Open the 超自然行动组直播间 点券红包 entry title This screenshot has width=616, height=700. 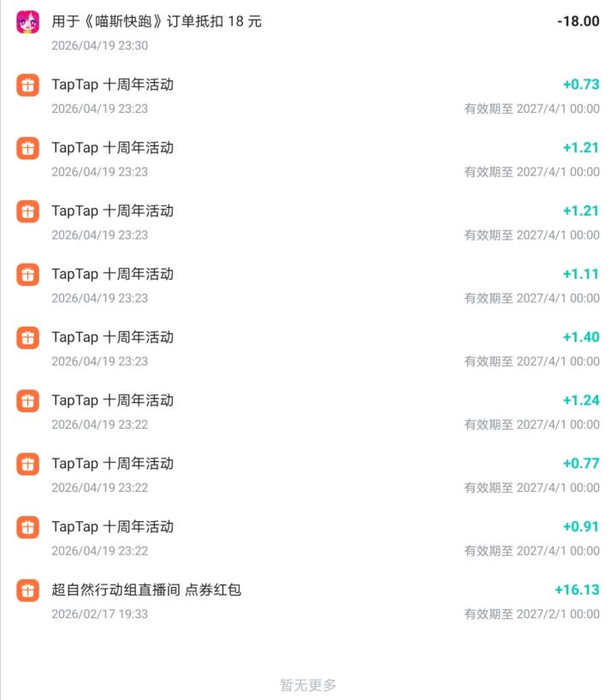(x=146, y=590)
